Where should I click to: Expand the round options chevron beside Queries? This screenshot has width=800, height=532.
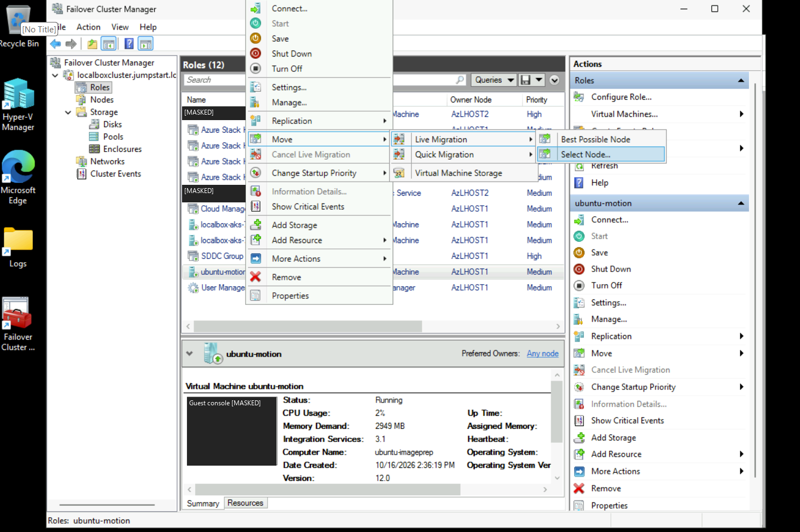tap(554, 80)
